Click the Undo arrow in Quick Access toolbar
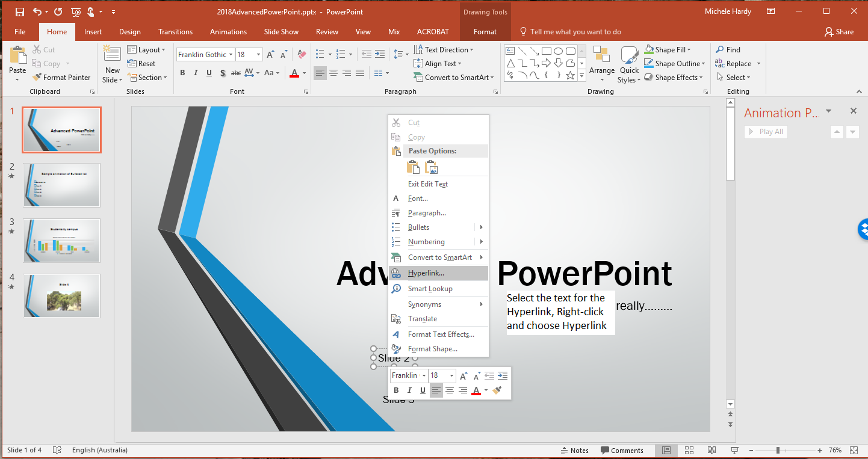The image size is (868, 459). [x=37, y=11]
